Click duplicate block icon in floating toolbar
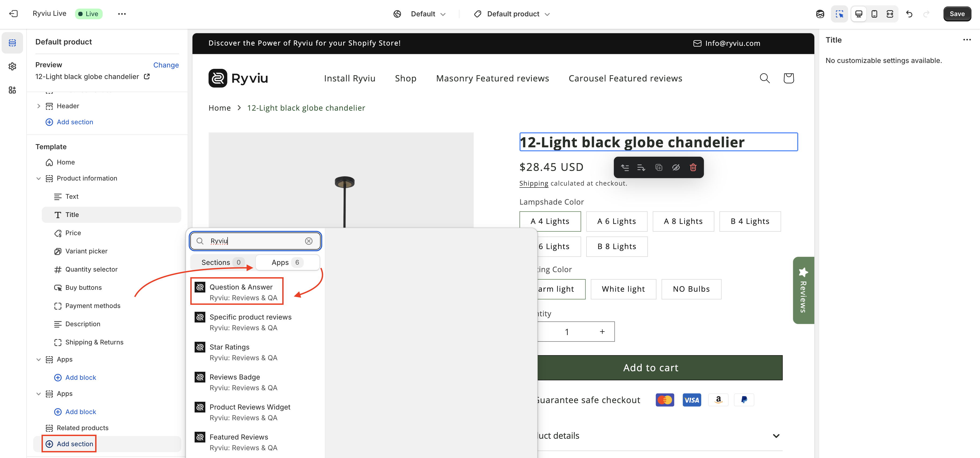Screen dimensions: 980x458 tap(659, 167)
